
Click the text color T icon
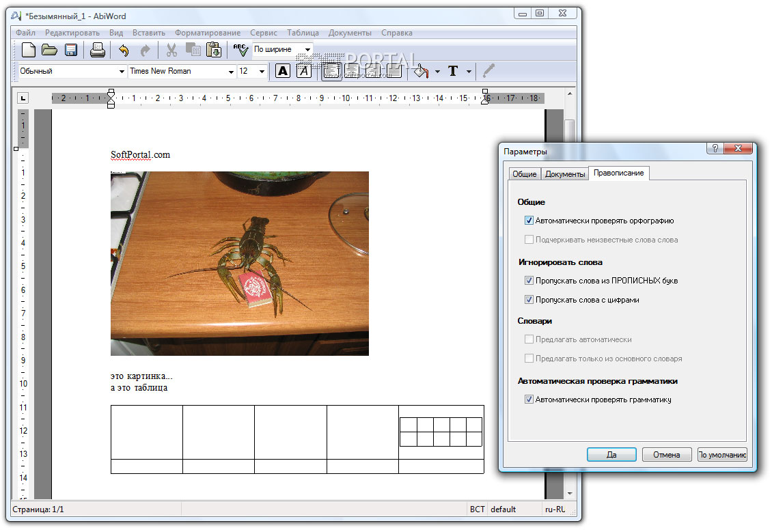(453, 71)
